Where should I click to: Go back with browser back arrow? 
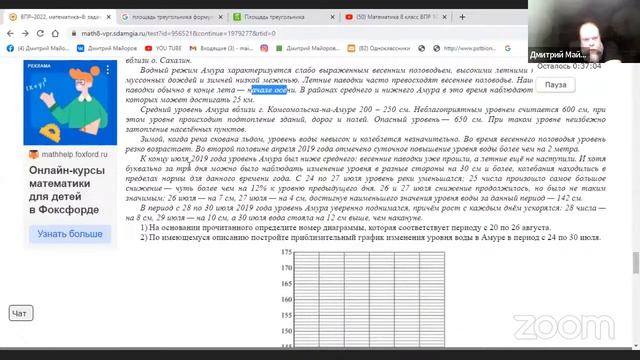point(10,33)
